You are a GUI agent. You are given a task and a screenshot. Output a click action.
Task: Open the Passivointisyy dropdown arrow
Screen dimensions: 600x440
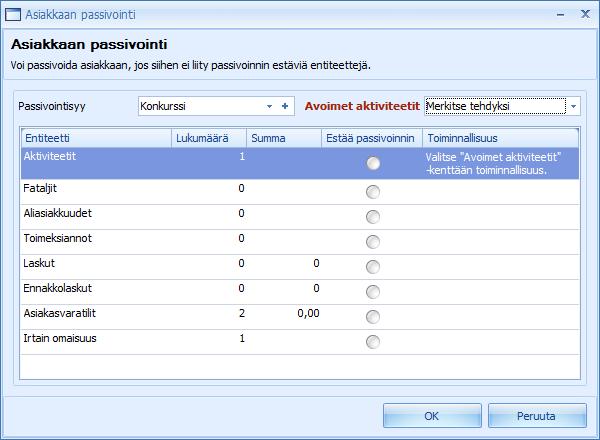pos(269,106)
